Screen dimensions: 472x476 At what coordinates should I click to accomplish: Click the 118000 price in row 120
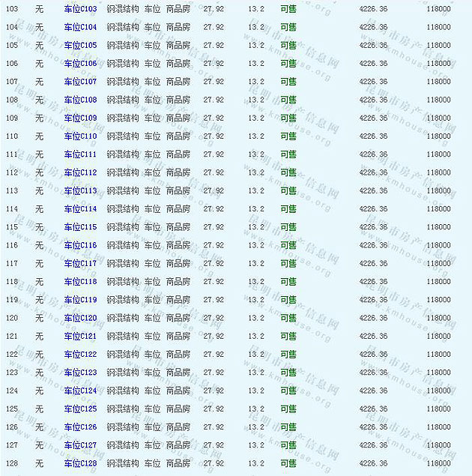tap(438, 318)
